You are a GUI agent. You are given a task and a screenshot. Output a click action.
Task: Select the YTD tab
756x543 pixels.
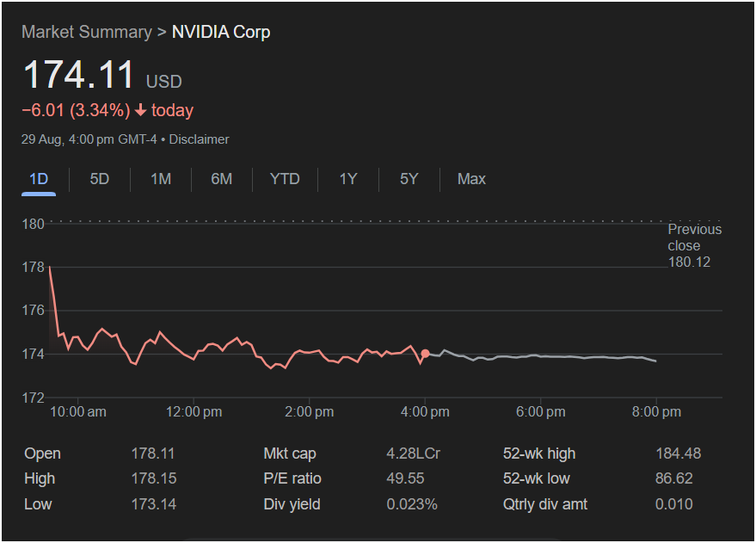(x=285, y=179)
